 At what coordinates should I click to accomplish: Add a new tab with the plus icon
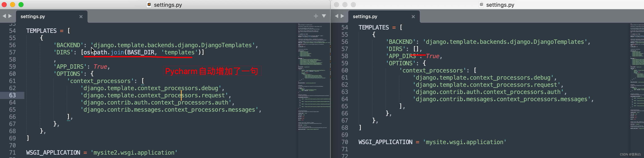(316, 16)
